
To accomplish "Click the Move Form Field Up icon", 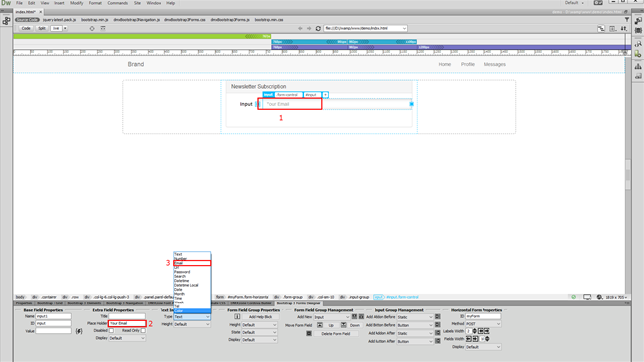I will coord(320,325).
